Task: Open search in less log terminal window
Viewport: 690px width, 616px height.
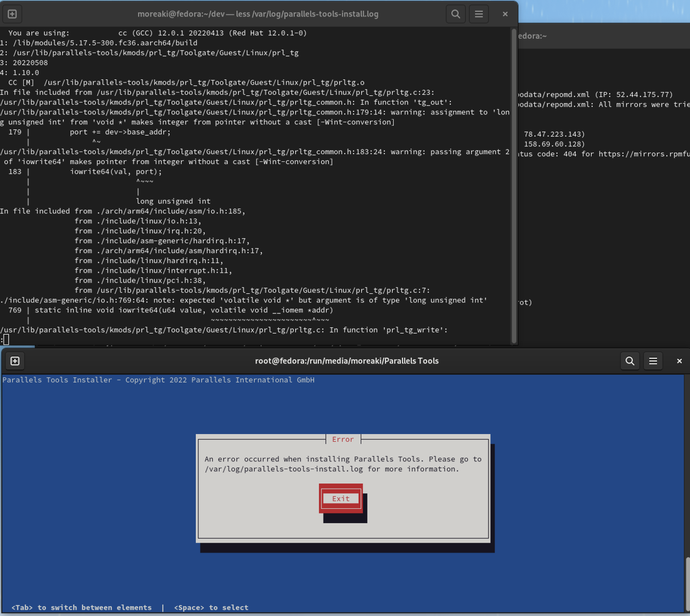Action: coord(456,14)
